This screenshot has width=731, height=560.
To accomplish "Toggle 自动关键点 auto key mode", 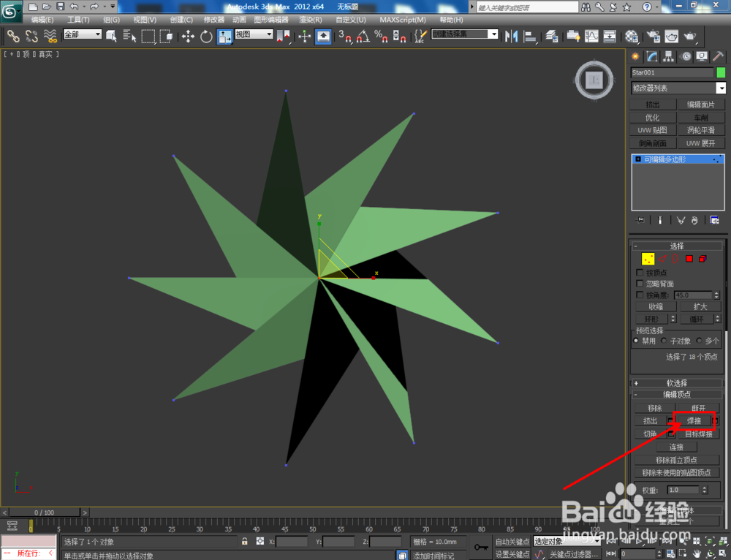I will [x=512, y=542].
